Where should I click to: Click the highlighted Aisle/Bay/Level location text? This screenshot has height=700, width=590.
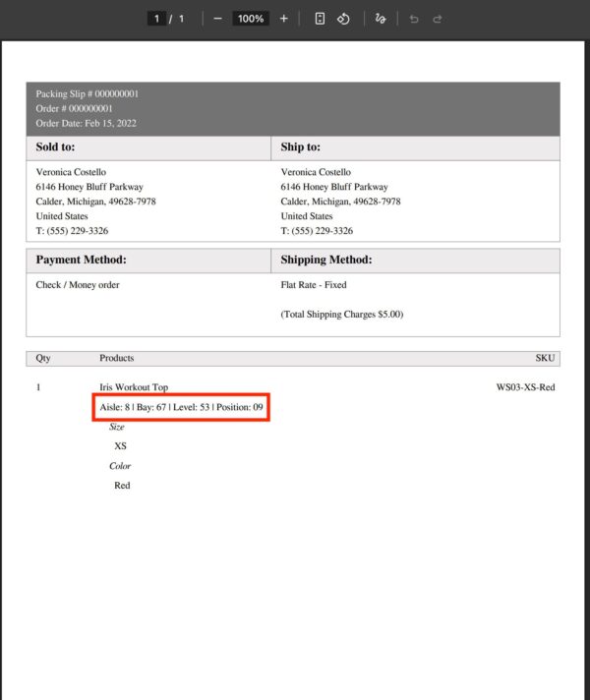point(182,407)
